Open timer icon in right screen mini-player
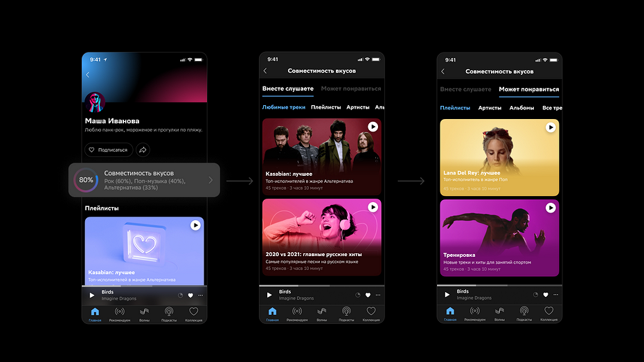 pos(535,294)
